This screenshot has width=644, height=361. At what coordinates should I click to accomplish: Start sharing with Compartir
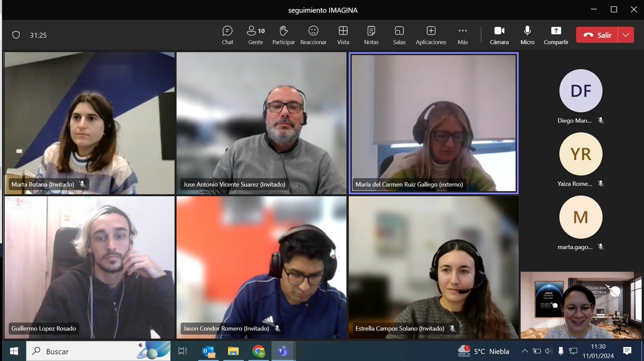[x=556, y=35]
